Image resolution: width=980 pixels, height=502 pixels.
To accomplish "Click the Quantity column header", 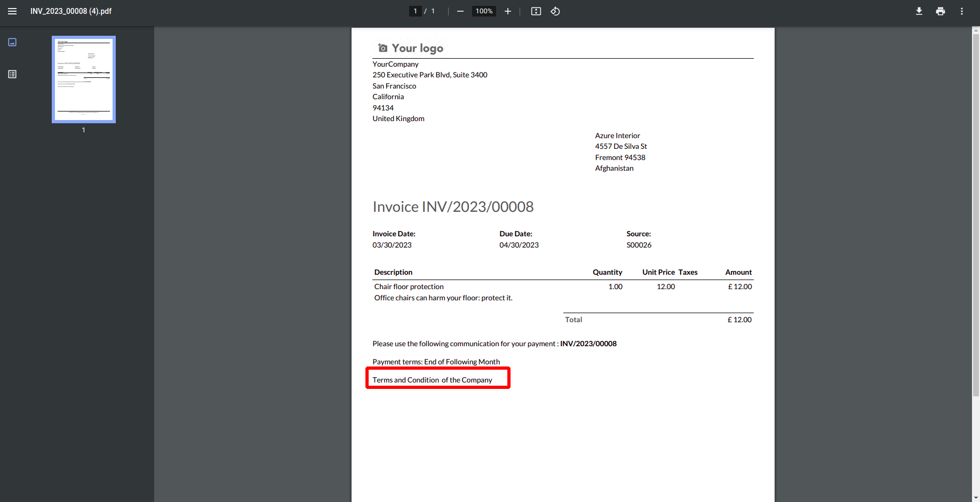I will click(x=607, y=272).
